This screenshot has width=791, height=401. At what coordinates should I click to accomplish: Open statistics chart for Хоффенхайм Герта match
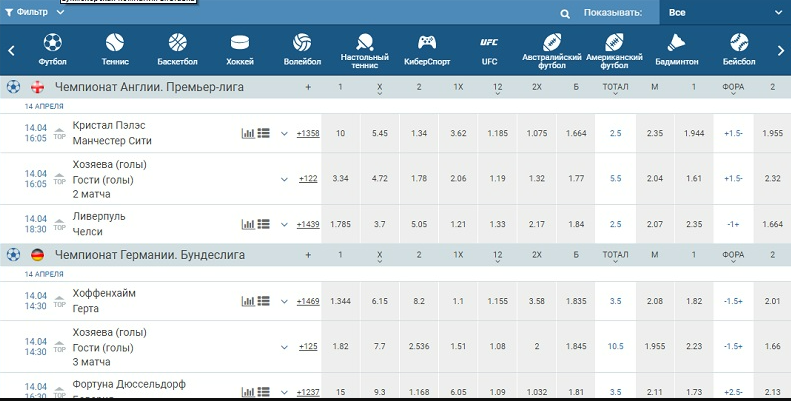click(248, 301)
